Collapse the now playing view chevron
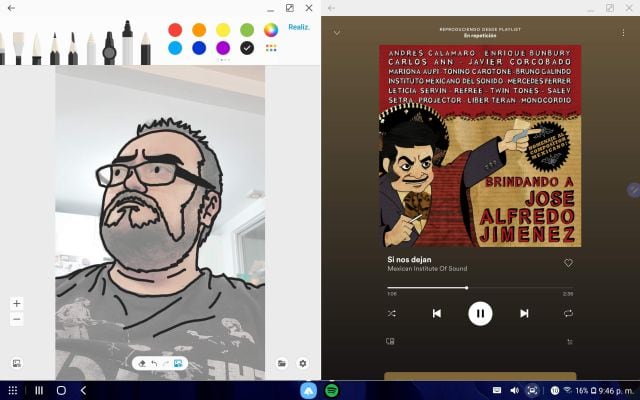This screenshot has width=640, height=400. 337,32
